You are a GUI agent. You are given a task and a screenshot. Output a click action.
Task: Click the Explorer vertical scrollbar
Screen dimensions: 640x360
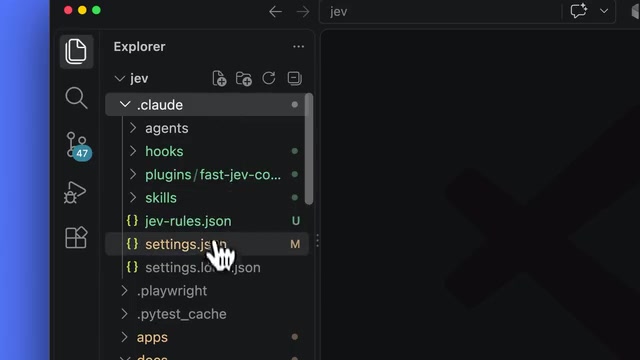309,149
